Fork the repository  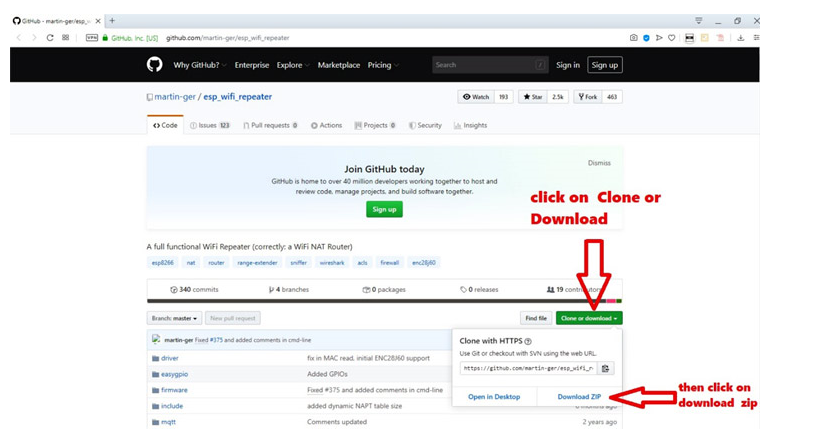coord(587,97)
